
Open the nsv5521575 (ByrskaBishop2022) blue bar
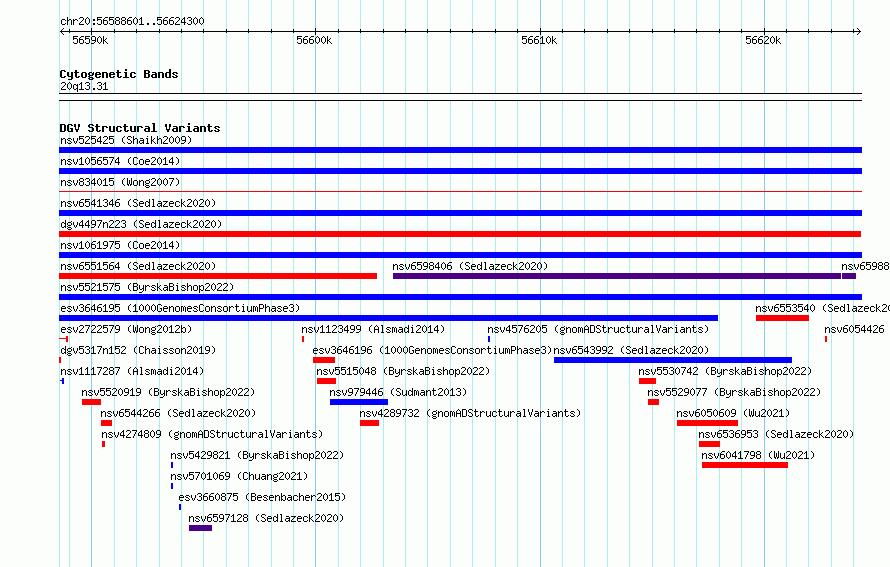460,297
